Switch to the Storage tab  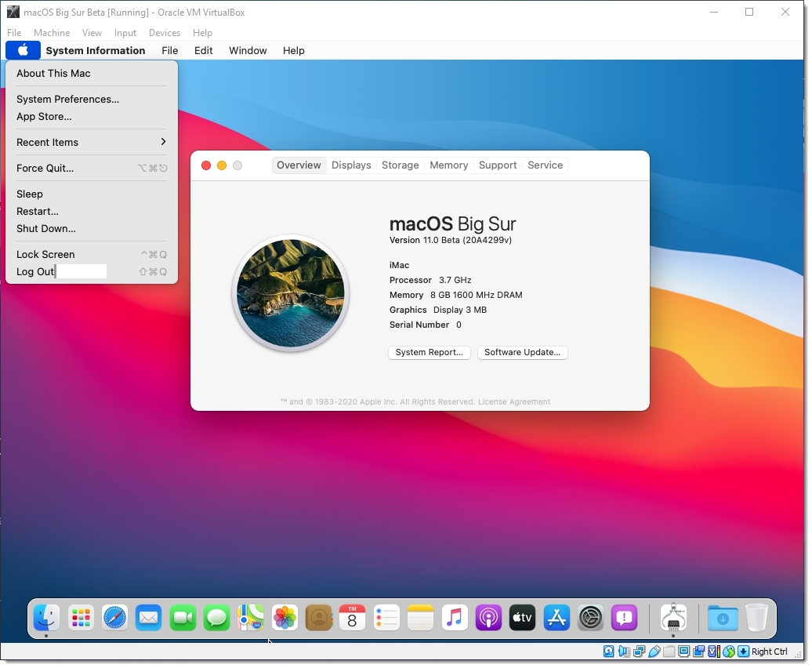pyautogui.click(x=400, y=165)
